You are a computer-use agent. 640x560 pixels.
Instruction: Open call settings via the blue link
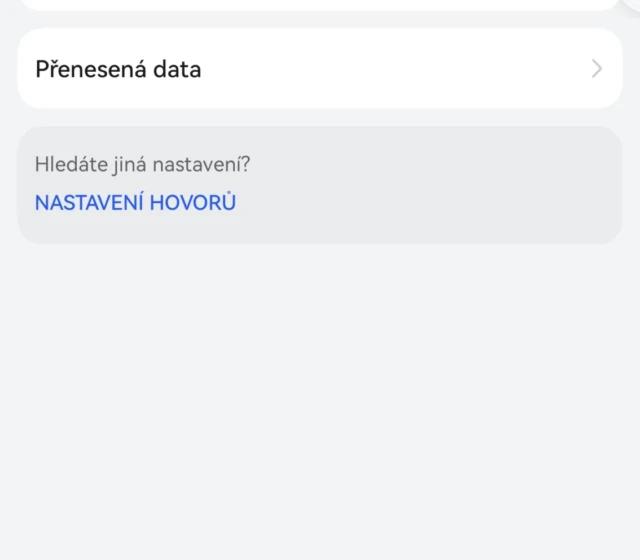point(135,203)
